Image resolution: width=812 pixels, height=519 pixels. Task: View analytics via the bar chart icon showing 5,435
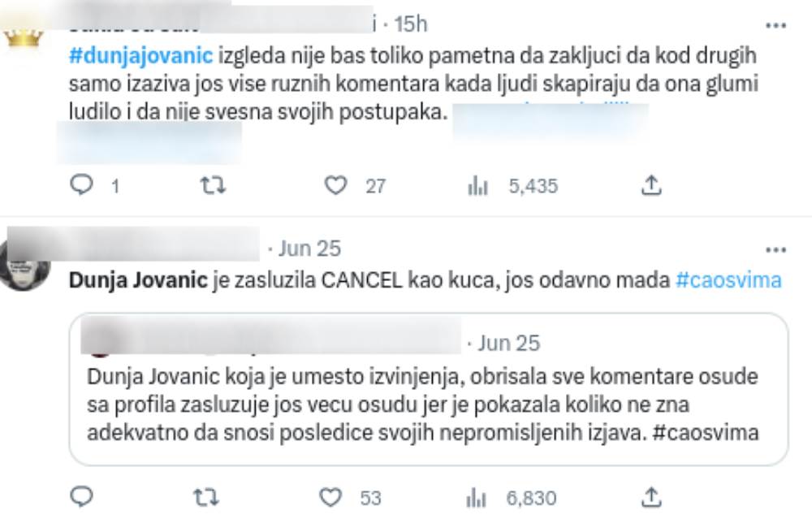(x=477, y=185)
